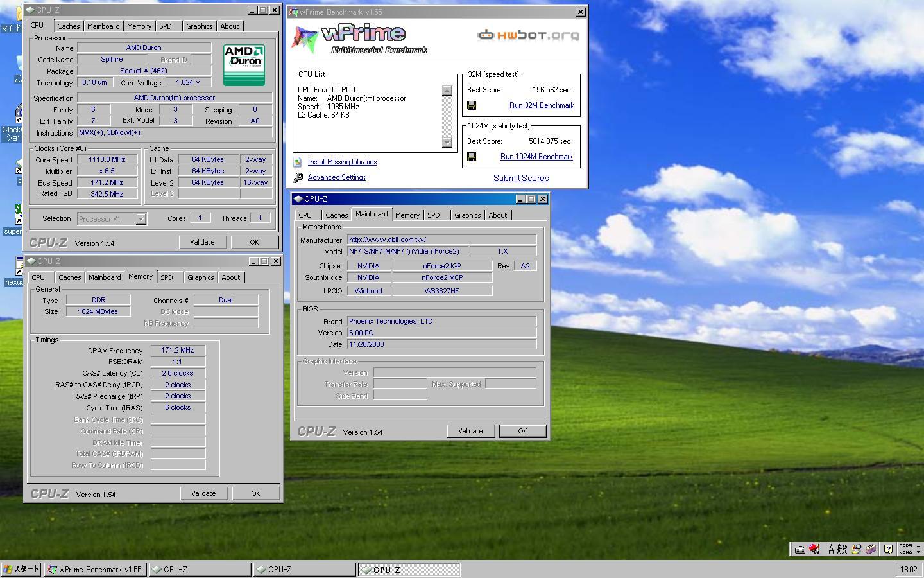The width and height of the screenshot is (924, 578).
Task: Click the LPCIO value W83627HF
Action: coord(442,291)
